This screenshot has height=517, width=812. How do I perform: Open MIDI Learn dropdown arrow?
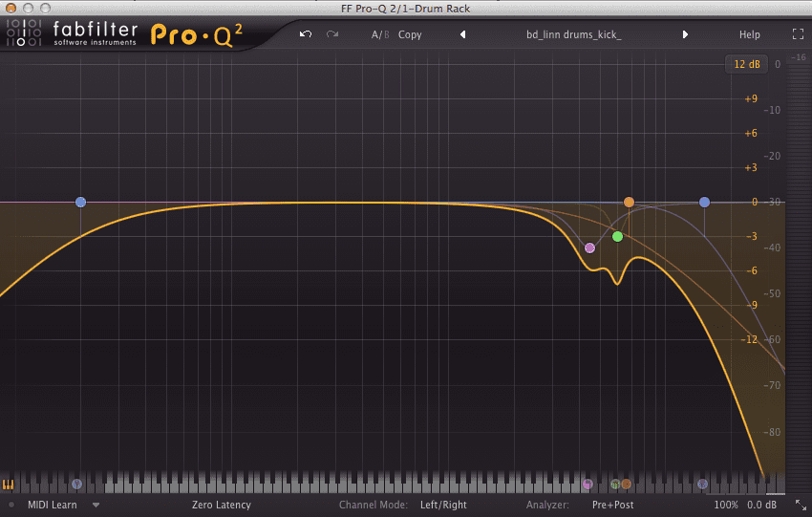pos(96,505)
